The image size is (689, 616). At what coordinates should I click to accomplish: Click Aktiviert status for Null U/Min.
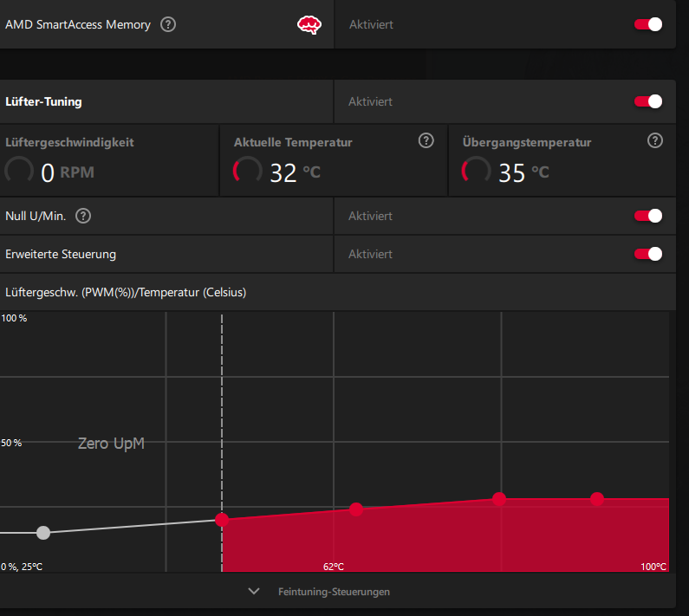pyautogui.click(x=370, y=217)
